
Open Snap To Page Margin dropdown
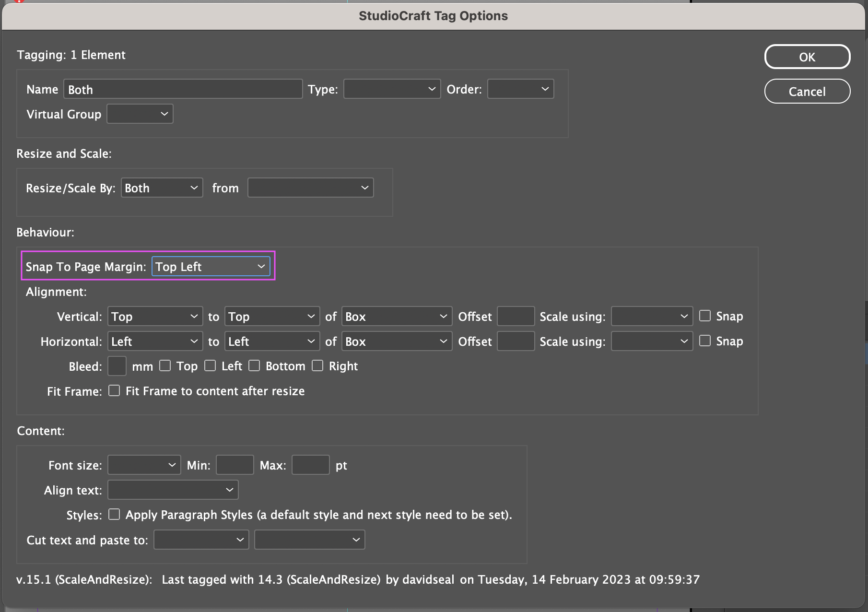pyautogui.click(x=211, y=267)
